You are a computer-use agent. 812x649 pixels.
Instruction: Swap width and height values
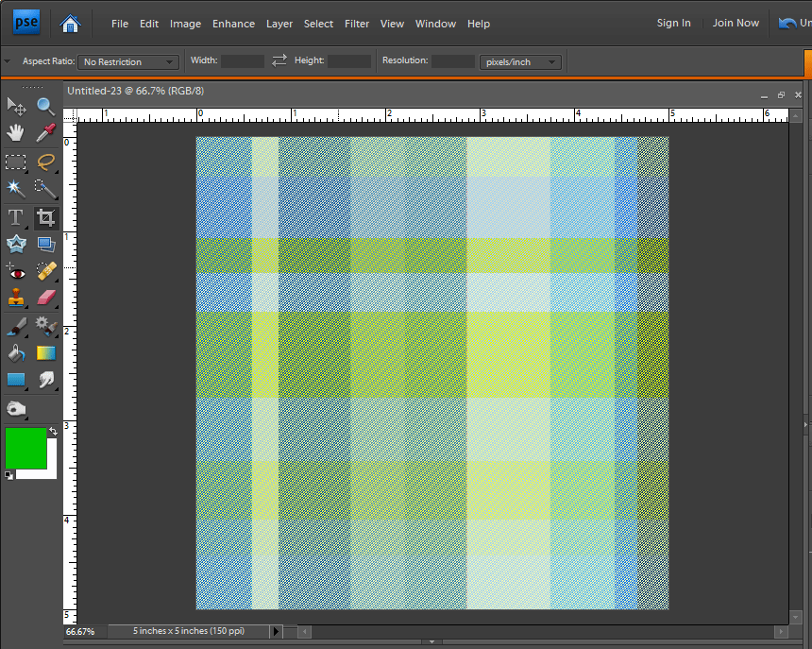point(279,60)
